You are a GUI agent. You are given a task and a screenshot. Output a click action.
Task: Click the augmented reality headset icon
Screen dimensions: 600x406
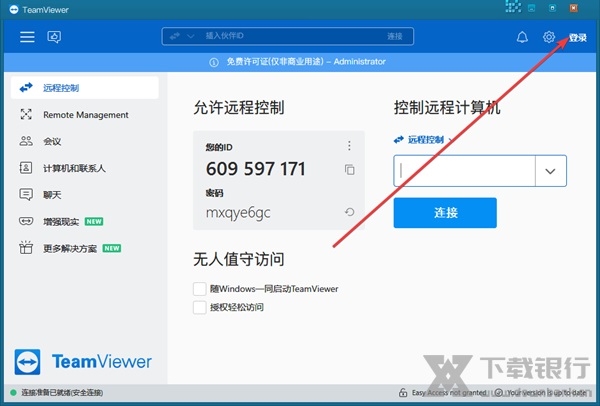coord(26,221)
